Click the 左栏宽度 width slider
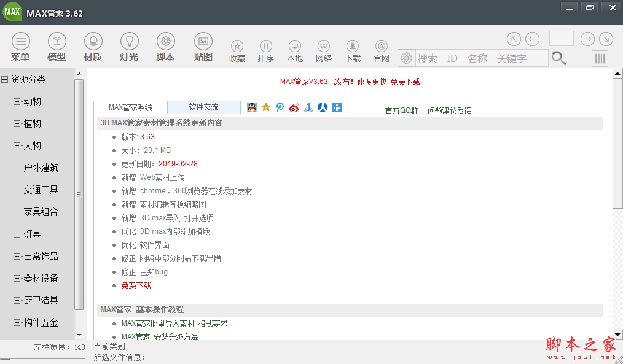The width and height of the screenshot is (623, 364). pos(43,358)
